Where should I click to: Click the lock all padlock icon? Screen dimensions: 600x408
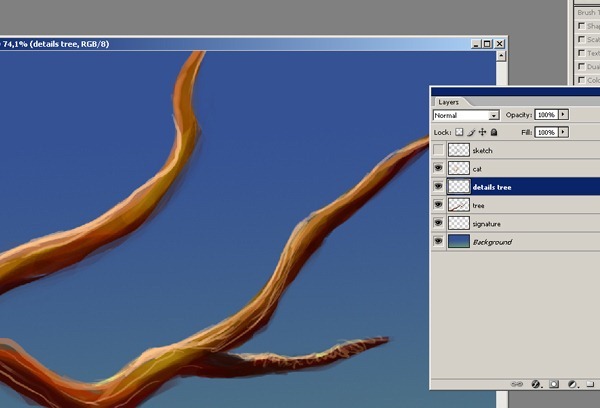[x=493, y=132]
